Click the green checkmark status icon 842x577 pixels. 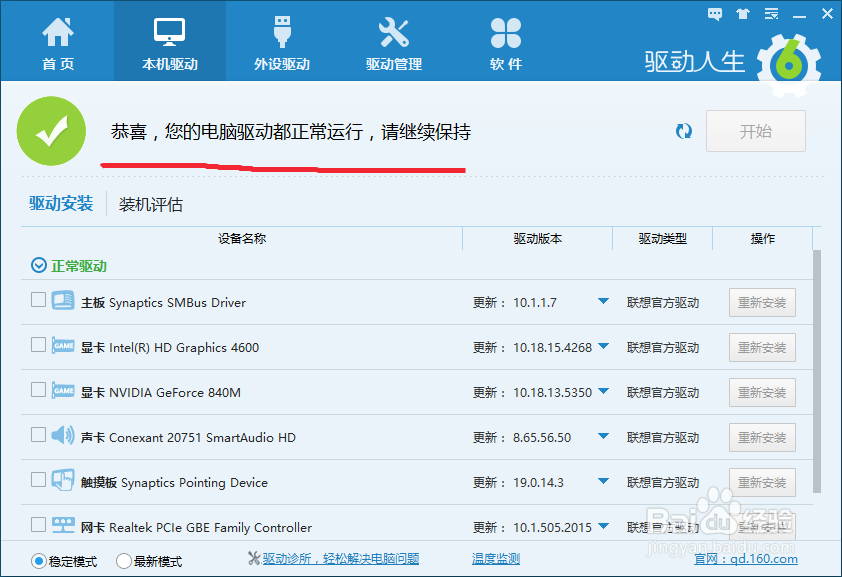coord(52,131)
